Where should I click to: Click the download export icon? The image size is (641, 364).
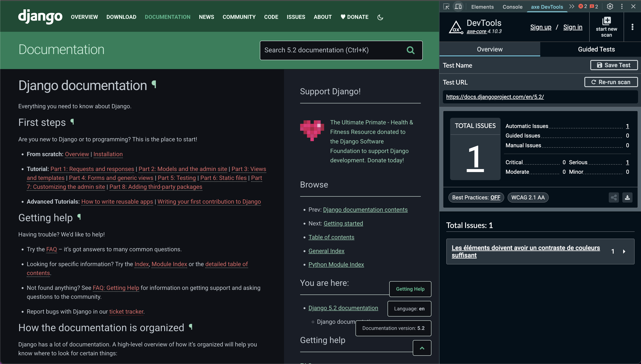tap(627, 197)
